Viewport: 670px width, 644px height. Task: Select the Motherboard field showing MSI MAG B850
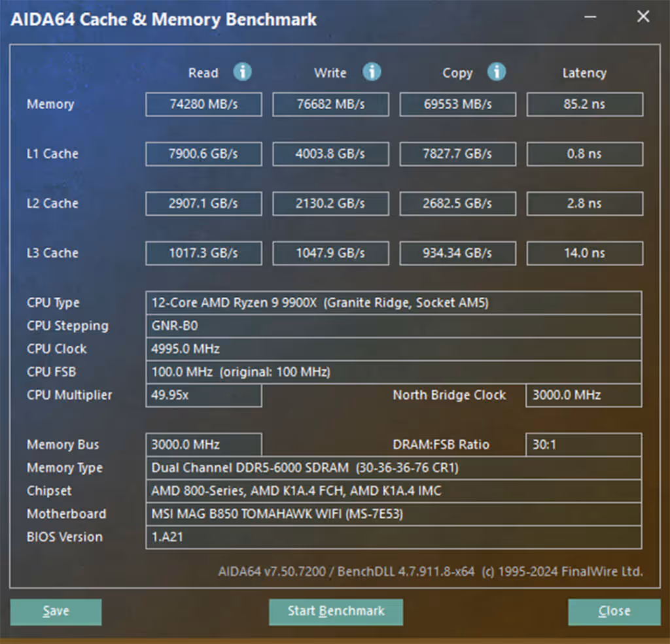(394, 514)
